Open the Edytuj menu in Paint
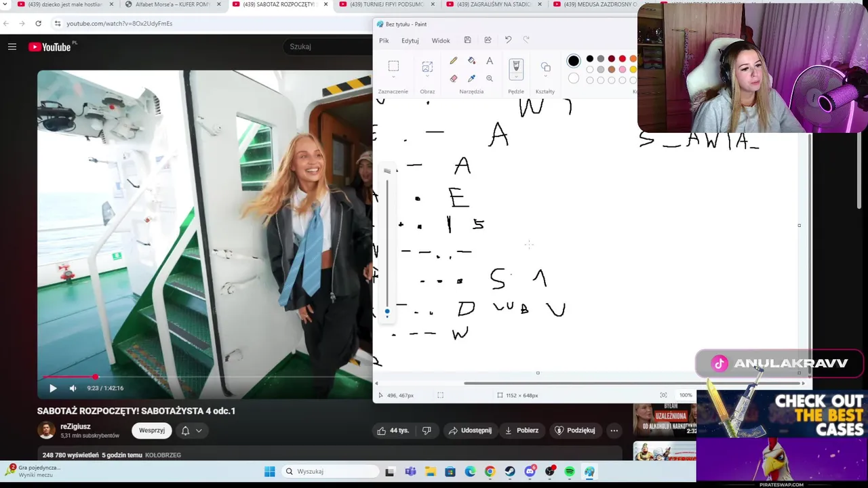This screenshot has height=488, width=868. tap(410, 41)
